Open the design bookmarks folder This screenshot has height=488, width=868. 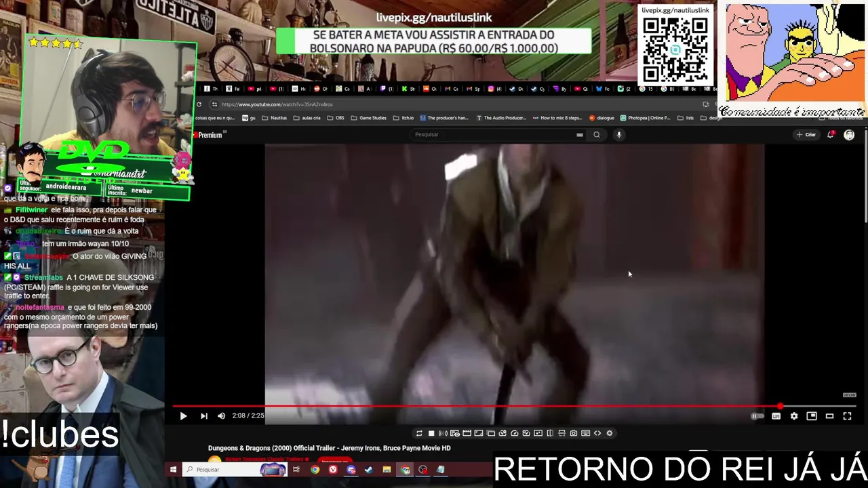711,118
